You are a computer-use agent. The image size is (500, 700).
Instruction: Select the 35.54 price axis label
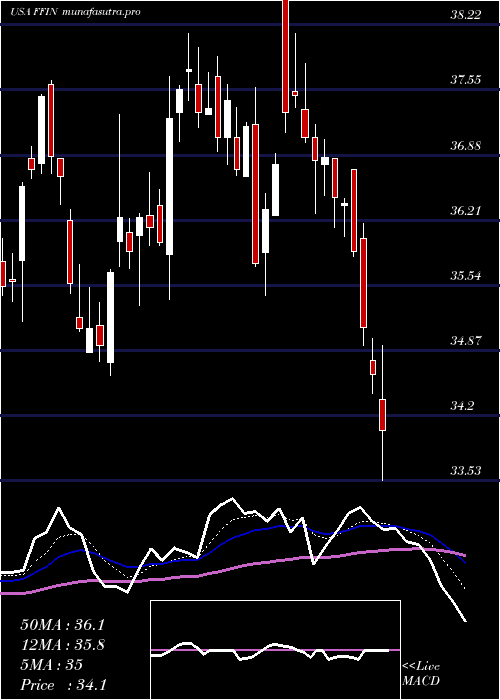click(466, 275)
